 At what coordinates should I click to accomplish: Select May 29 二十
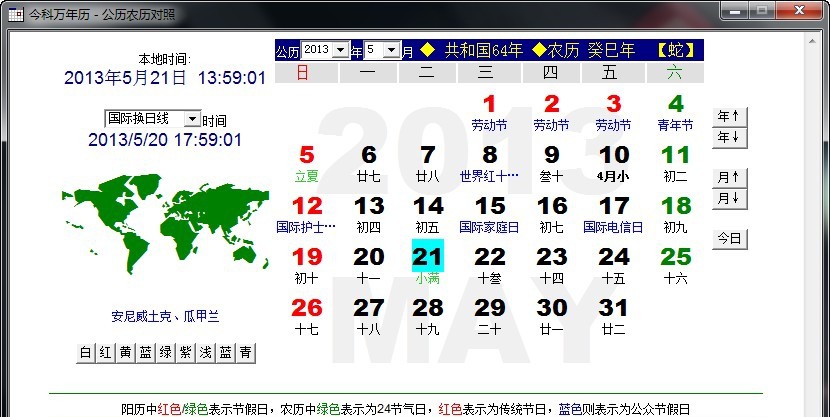[489, 316]
